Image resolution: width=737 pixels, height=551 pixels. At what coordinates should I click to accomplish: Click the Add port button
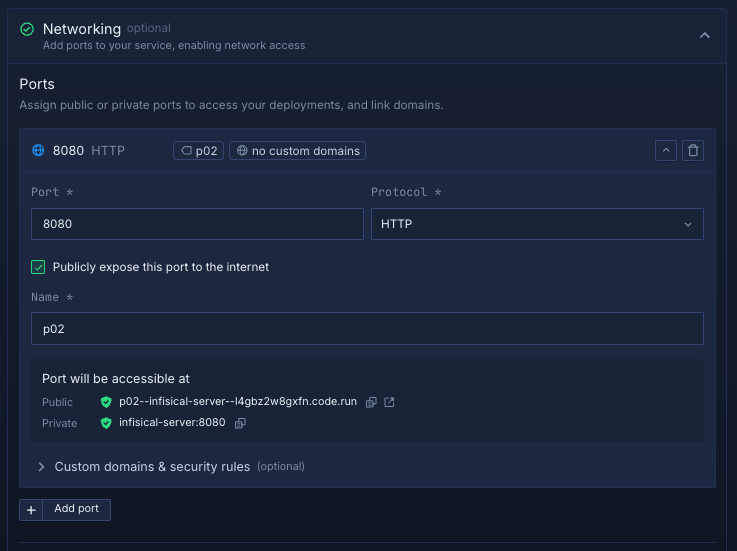[x=76, y=509]
